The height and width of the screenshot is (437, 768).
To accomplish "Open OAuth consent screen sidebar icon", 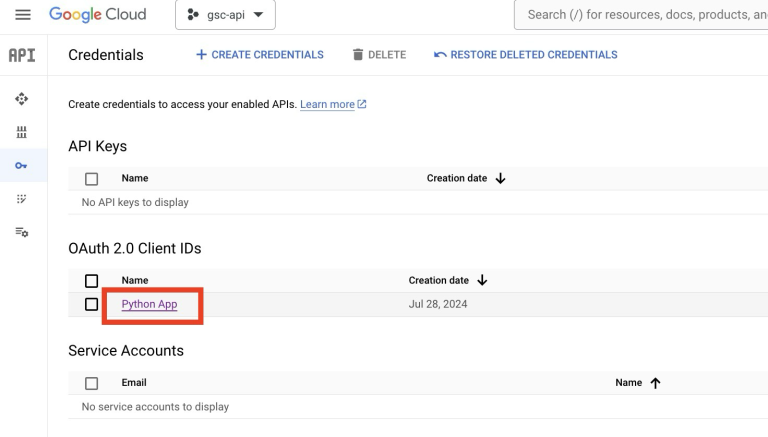I will (x=22, y=199).
